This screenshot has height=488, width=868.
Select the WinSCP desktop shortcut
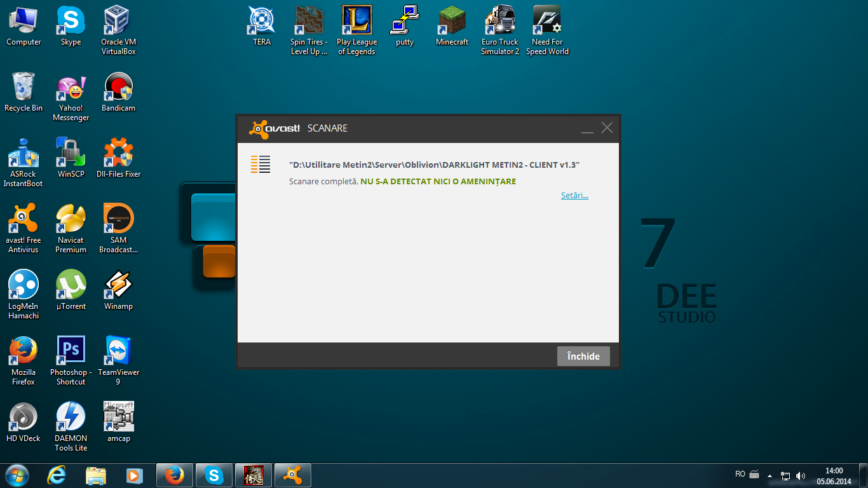pyautogui.click(x=71, y=159)
